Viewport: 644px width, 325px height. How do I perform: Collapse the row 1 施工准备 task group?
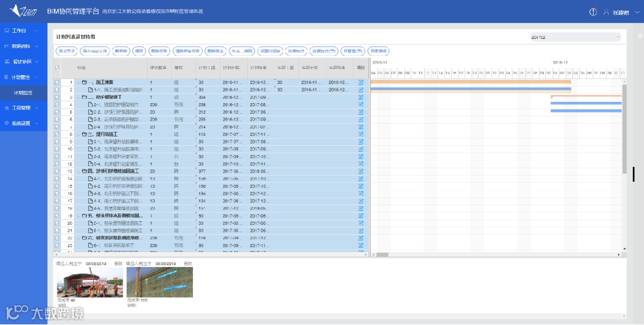pos(78,82)
